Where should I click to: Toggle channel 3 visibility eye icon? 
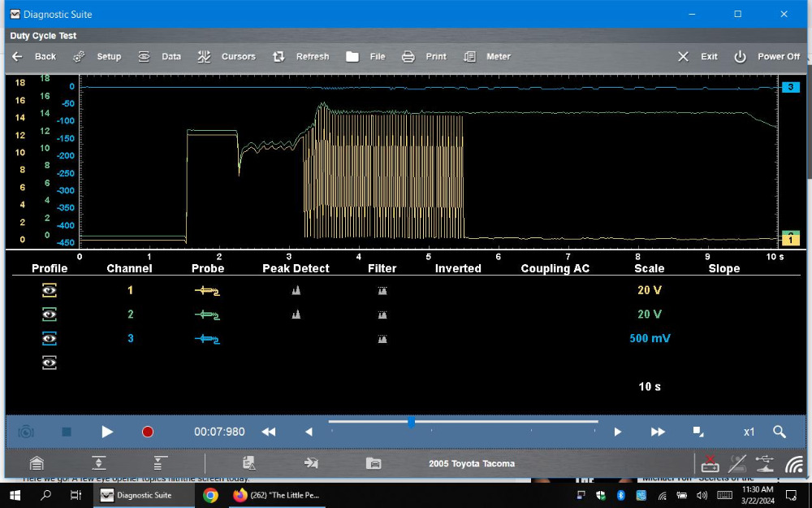click(50, 338)
